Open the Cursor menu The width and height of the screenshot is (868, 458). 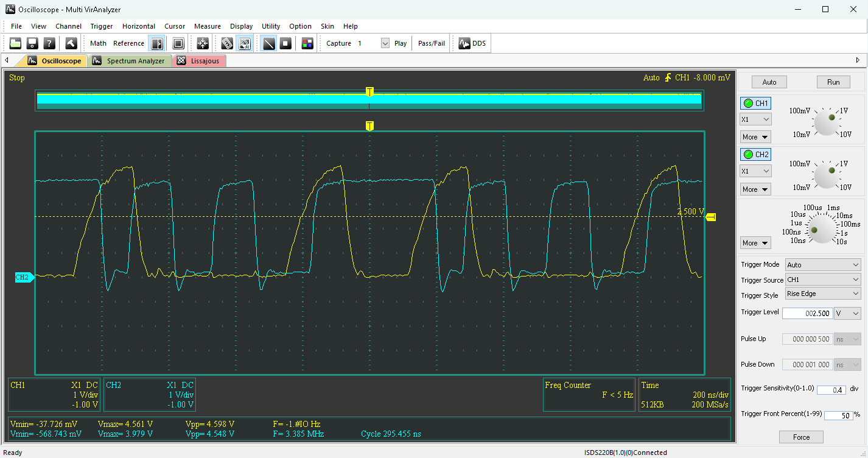point(175,26)
